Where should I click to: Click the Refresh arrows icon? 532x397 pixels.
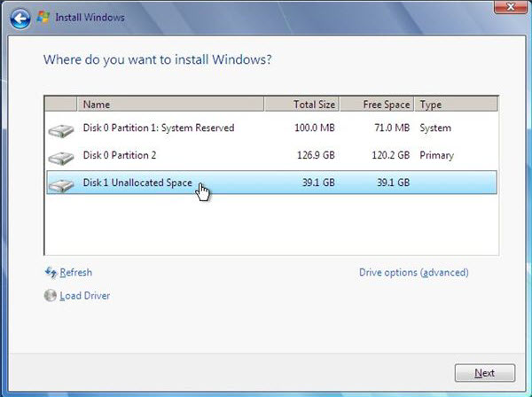coord(51,272)
